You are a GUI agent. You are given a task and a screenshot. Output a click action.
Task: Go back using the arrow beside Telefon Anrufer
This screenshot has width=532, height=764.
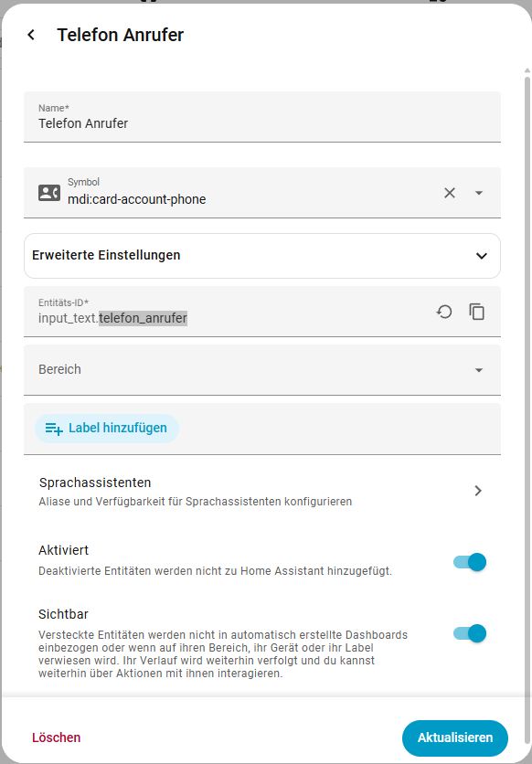click(x=31, y=35)
